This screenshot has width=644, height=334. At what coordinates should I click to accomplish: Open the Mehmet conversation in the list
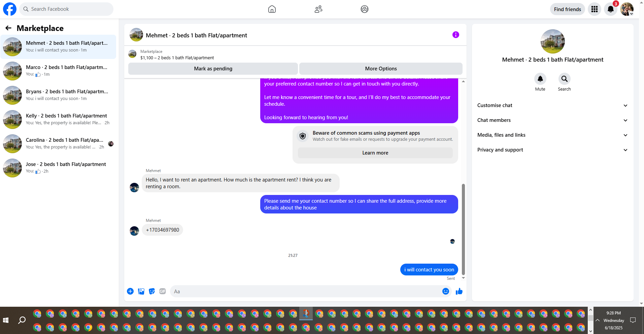click(58, 47)
